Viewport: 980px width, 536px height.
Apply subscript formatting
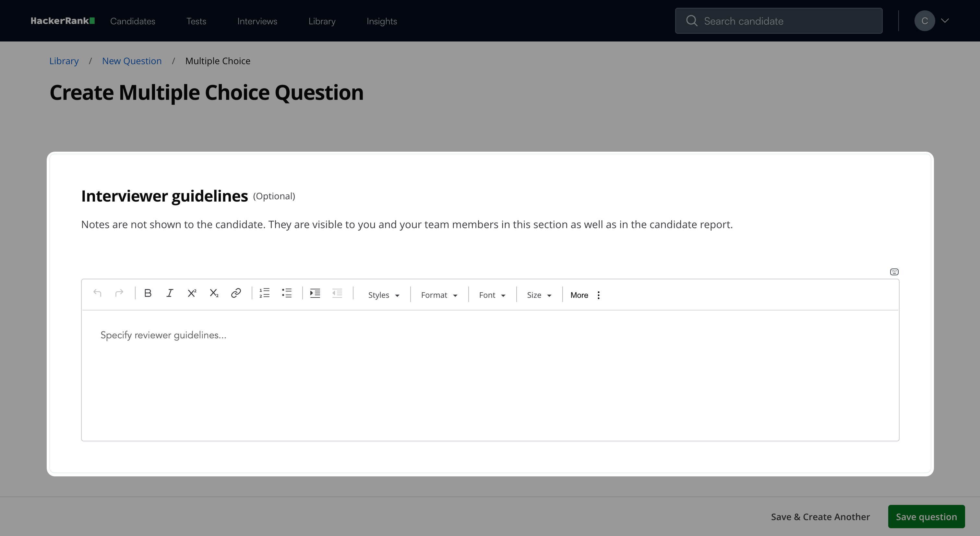[x=214, y=293]
